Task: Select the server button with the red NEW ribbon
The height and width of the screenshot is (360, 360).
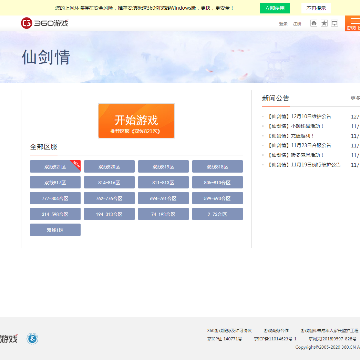Action: (x=55, y=166)
